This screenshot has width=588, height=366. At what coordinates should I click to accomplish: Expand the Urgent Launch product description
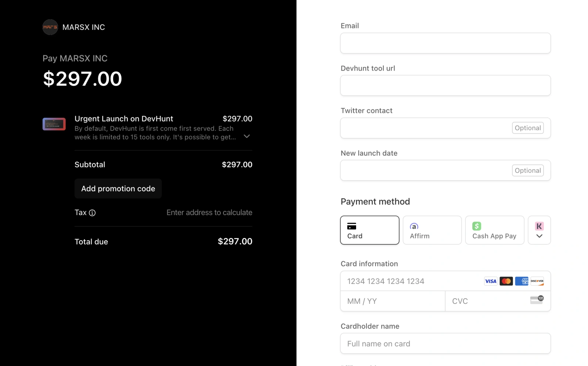[247, 136]
